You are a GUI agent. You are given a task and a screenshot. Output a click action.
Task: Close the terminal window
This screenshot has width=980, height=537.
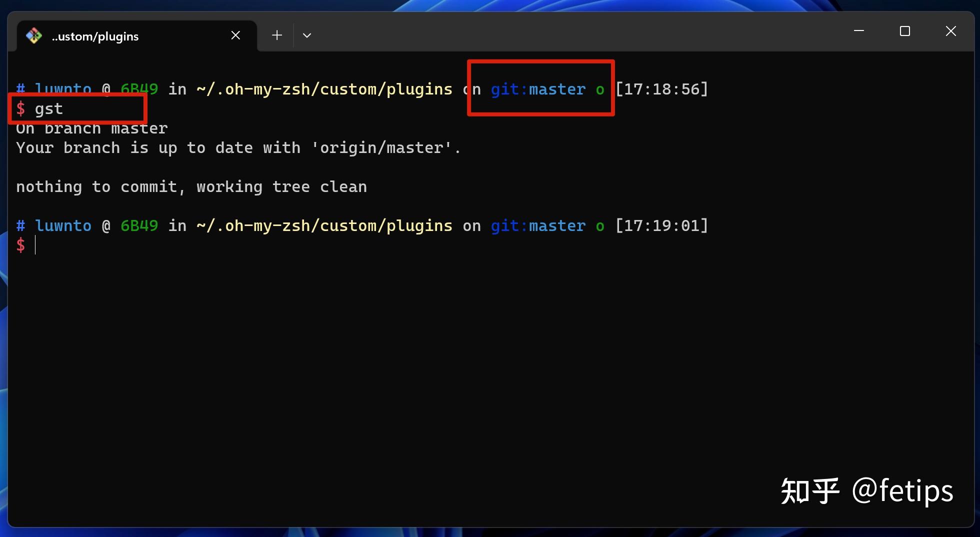tap(951, 31)
